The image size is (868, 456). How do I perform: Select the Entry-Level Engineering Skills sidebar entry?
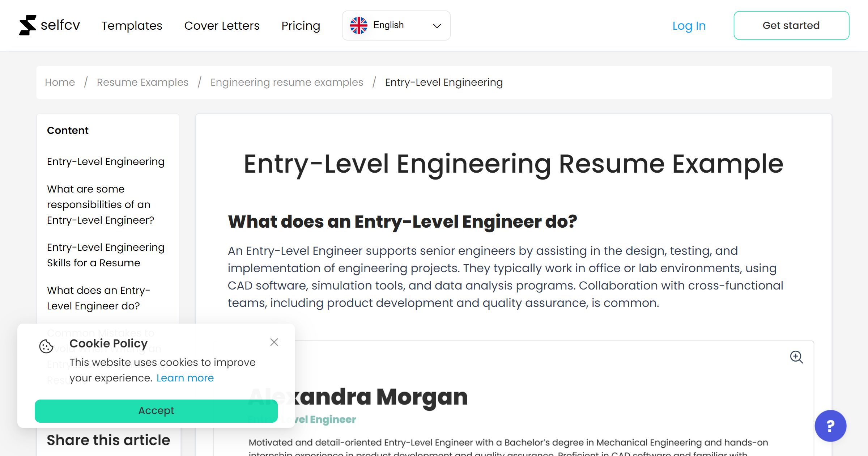coord(106,255)
